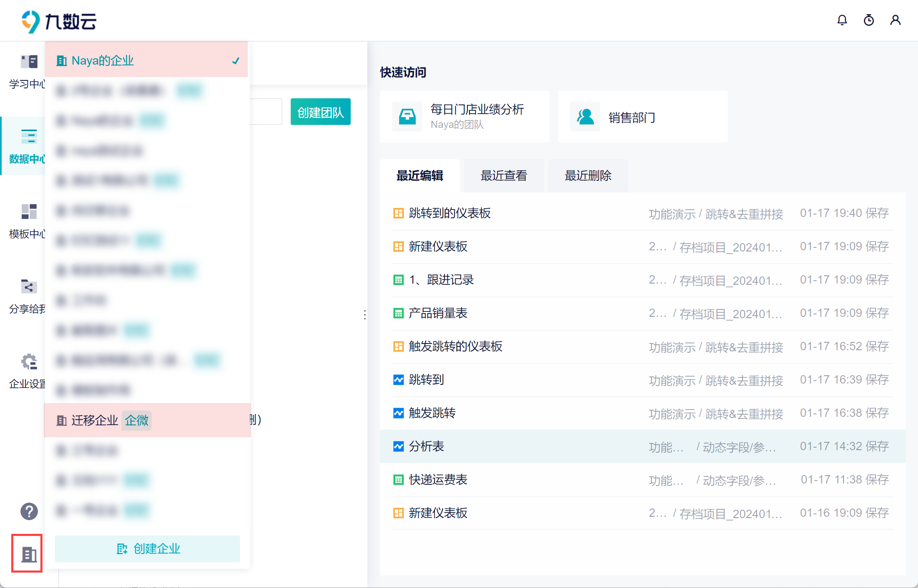The height and width of the screenshot is (588, 918).
Task: Click the 创建企业 button
Action: point(147,548)
